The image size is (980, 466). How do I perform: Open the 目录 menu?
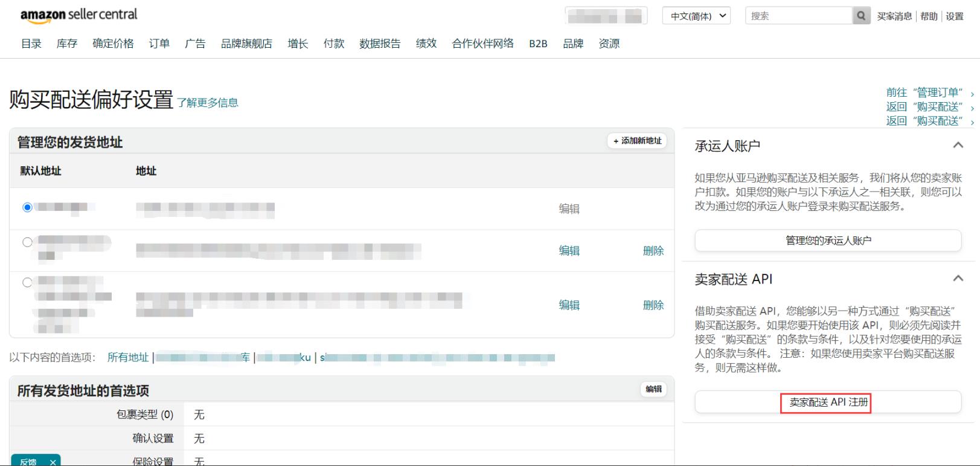[x=31, y=44]
